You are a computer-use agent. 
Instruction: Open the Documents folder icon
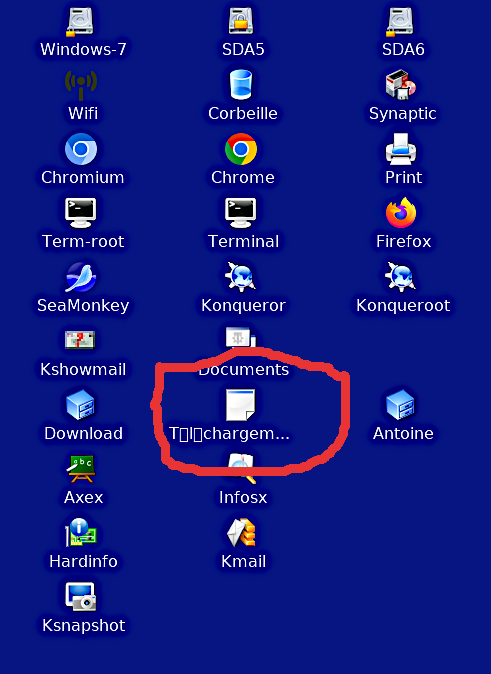coord(241,338)
